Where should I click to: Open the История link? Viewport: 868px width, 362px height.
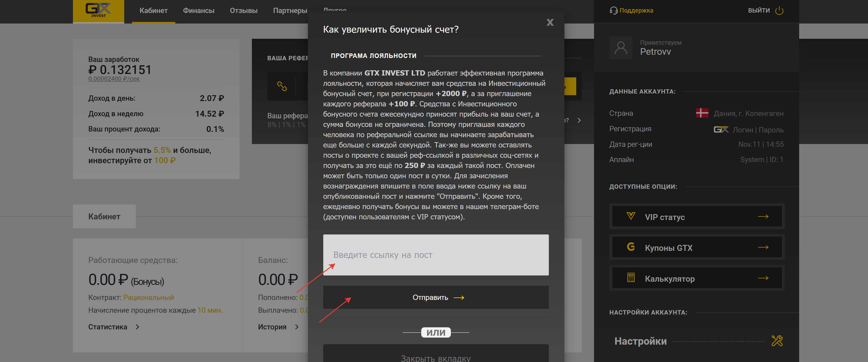click(272, 327)
